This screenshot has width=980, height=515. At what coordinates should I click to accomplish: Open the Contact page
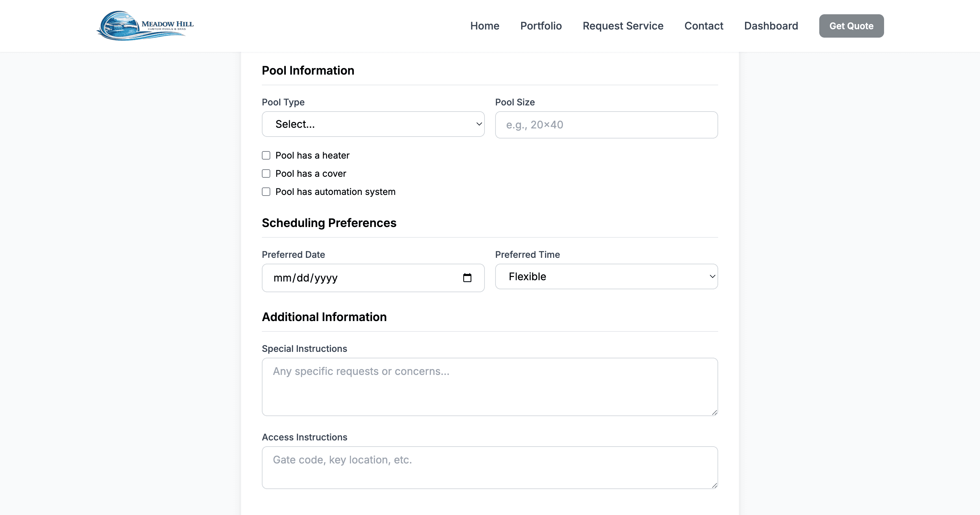[704, 26]
